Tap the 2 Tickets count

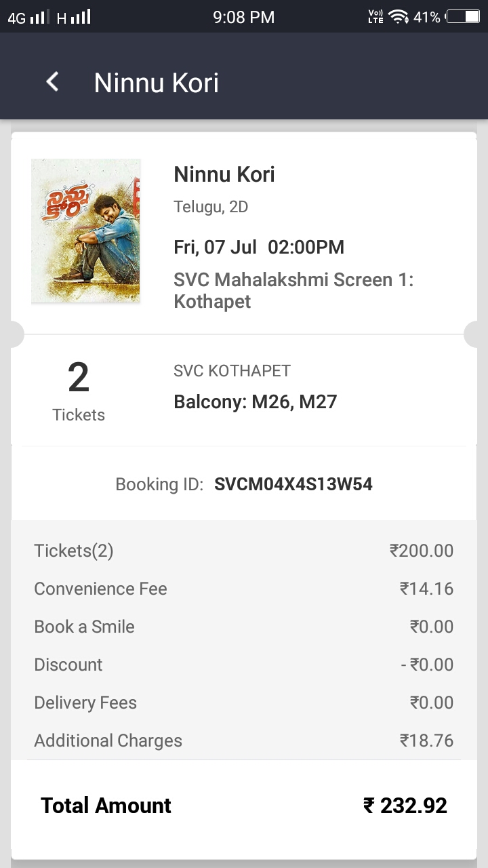click(79, 391)
